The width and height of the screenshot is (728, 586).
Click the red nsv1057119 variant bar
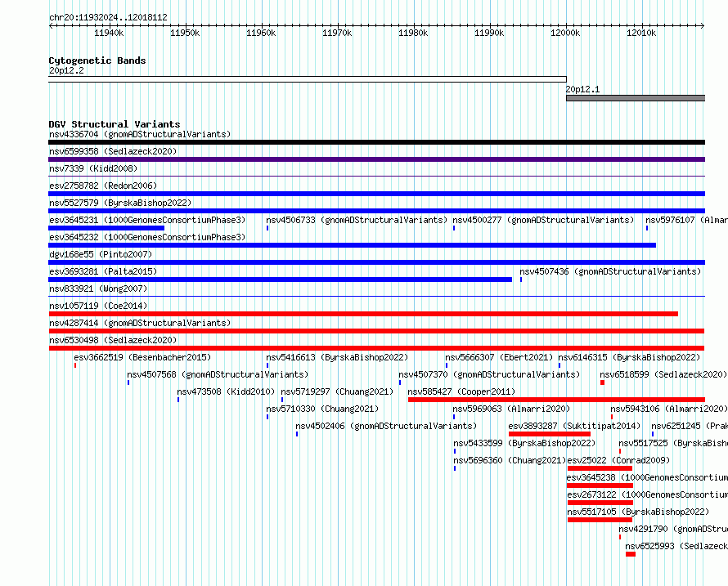tap(363, 314)
